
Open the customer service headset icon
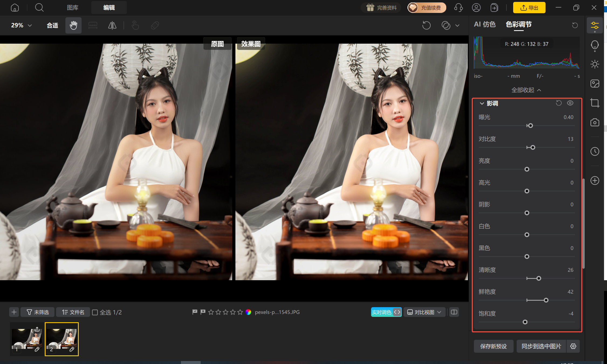pos(458,8)
